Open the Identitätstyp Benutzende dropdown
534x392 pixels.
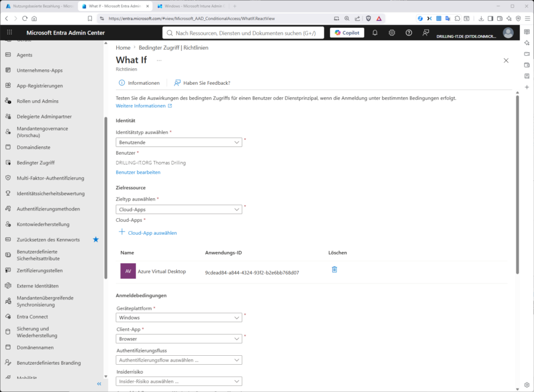click(179, 142)
